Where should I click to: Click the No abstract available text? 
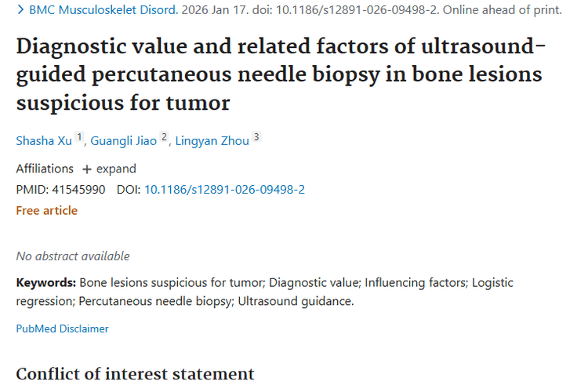point(73,256)
